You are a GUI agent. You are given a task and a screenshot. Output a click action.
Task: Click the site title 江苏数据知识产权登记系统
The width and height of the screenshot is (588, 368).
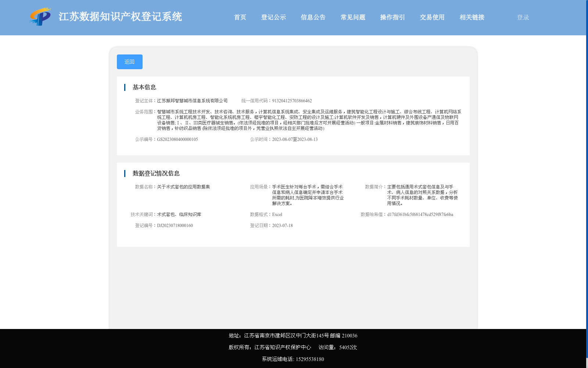click(120, 17)
